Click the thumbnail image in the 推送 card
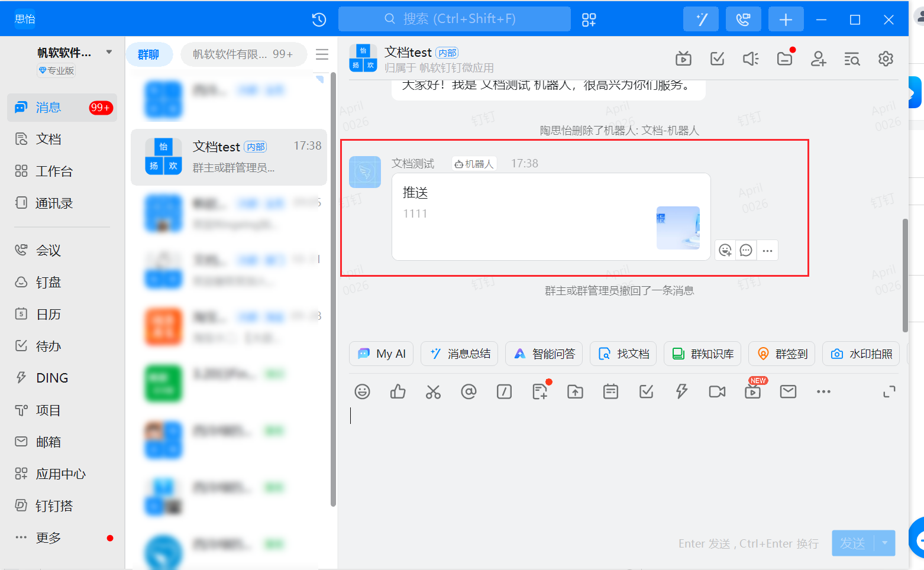The width and height of the screenshot is (924, 570). [678, 228]
